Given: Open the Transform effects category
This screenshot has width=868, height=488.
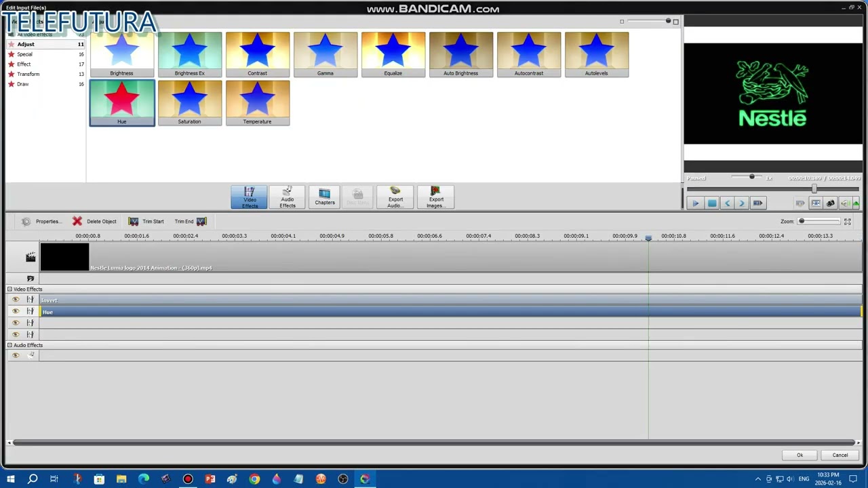Looking at the screenshot, I should click(x=45, y=74).
